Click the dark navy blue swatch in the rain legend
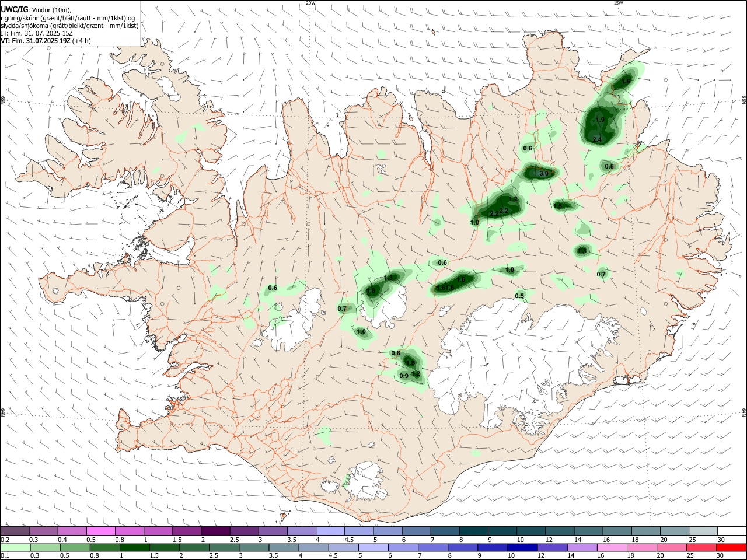The image size is (747, 560). (x=521, y=548)
